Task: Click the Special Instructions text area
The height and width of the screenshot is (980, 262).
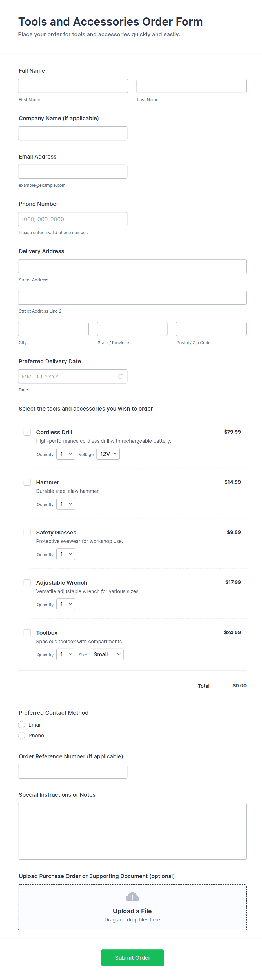Action: point(132,831)
